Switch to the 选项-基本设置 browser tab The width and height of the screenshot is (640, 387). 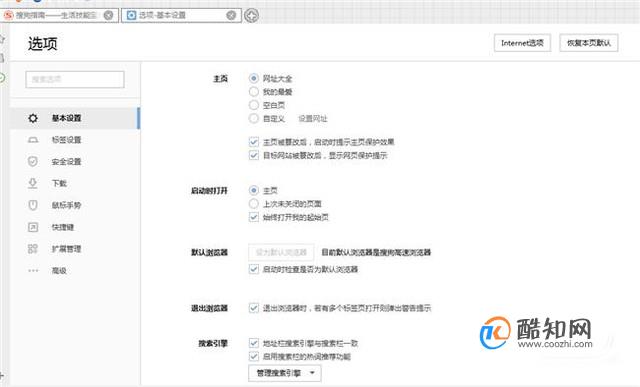(181, 16)
